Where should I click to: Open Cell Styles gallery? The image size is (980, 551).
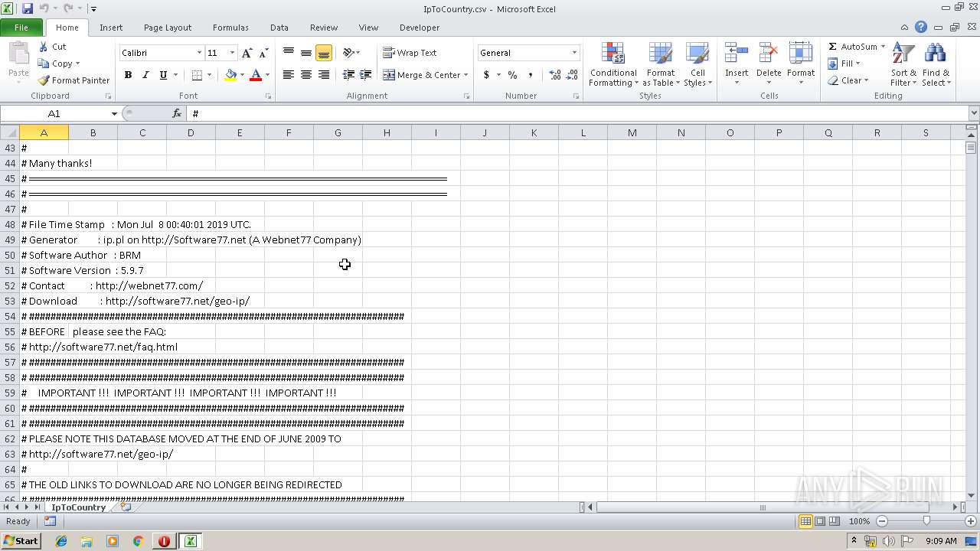697,65
